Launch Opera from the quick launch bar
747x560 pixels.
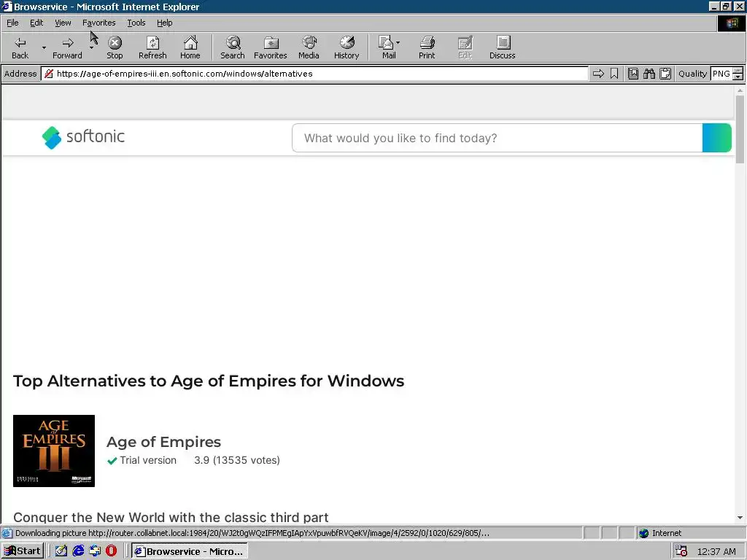[x=111, y=551]
